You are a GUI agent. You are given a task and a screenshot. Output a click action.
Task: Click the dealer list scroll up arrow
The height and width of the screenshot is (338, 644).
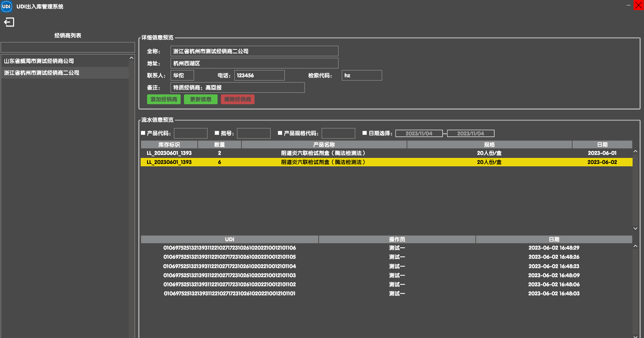(x=132, y=58)
